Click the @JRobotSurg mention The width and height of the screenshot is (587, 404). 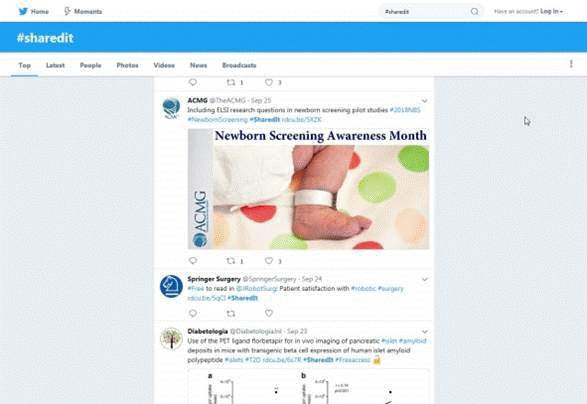point(257,288)
